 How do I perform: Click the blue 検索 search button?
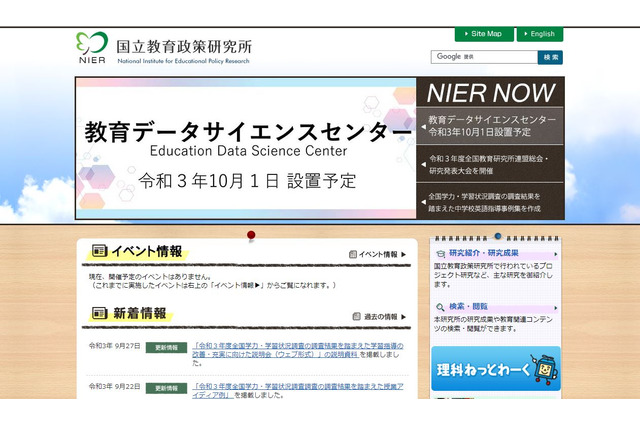click(x=550, y=57)
